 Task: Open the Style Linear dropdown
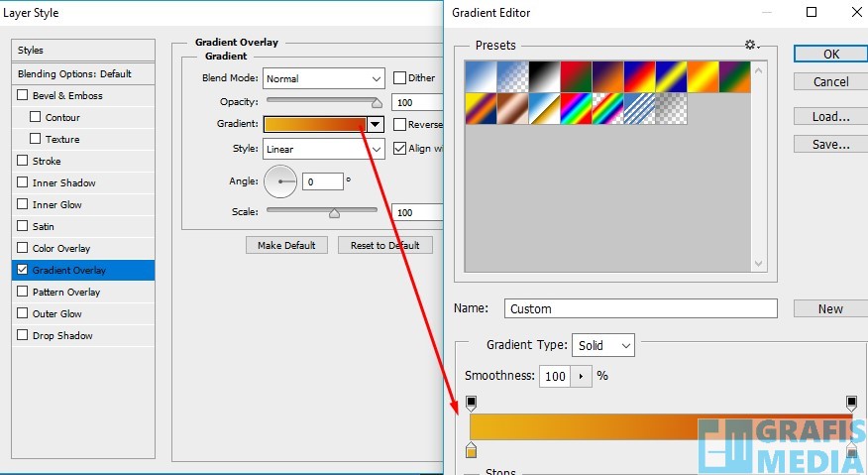coord(323,149)
